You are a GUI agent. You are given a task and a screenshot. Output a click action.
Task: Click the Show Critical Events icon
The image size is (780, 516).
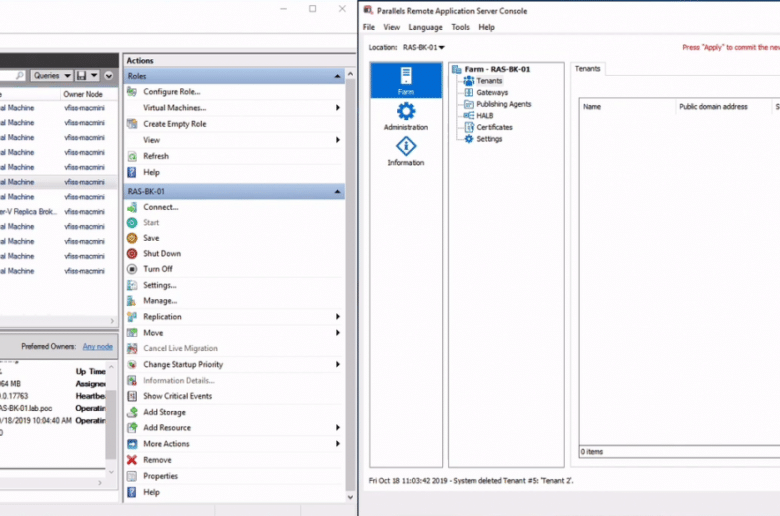click(132, 396)
